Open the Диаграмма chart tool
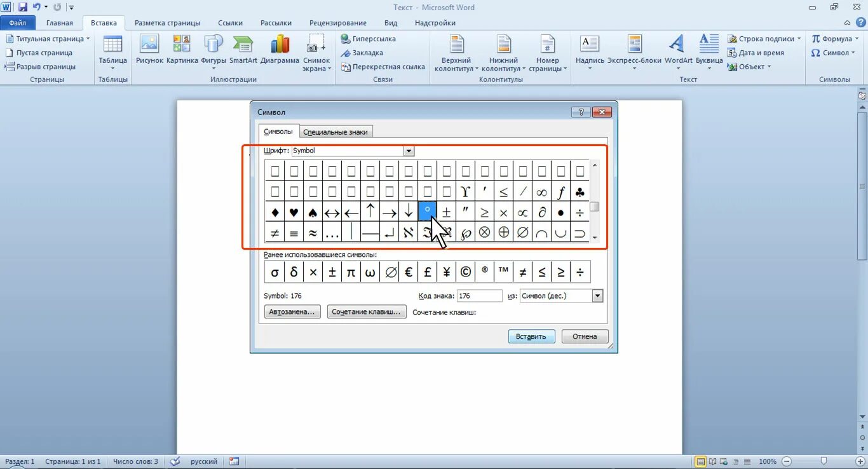This screenshot has height=469, width=868. (x=280, y=50)
